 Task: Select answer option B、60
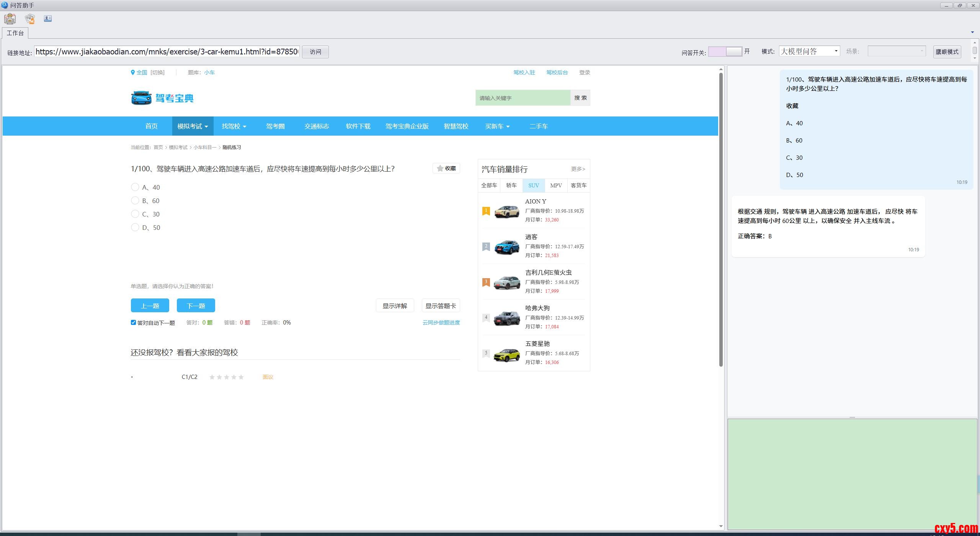135,201
